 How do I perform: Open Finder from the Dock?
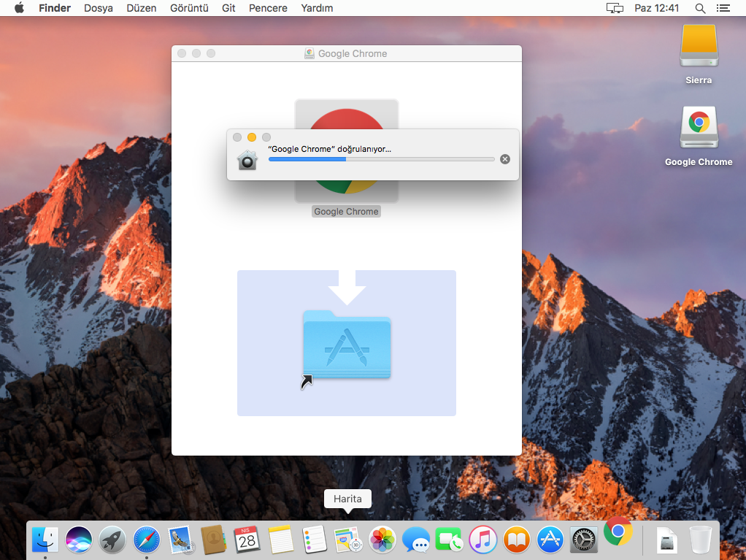[45, 540]
